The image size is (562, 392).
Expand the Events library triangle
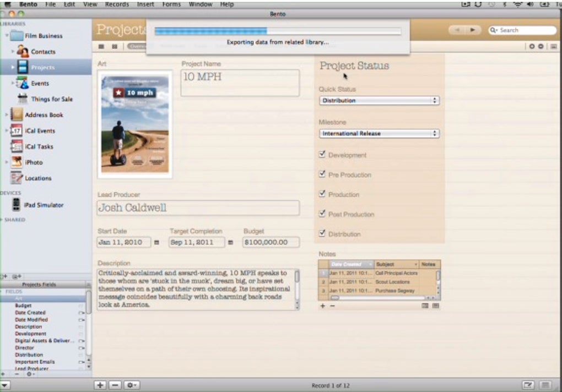[x=13, y=83]
